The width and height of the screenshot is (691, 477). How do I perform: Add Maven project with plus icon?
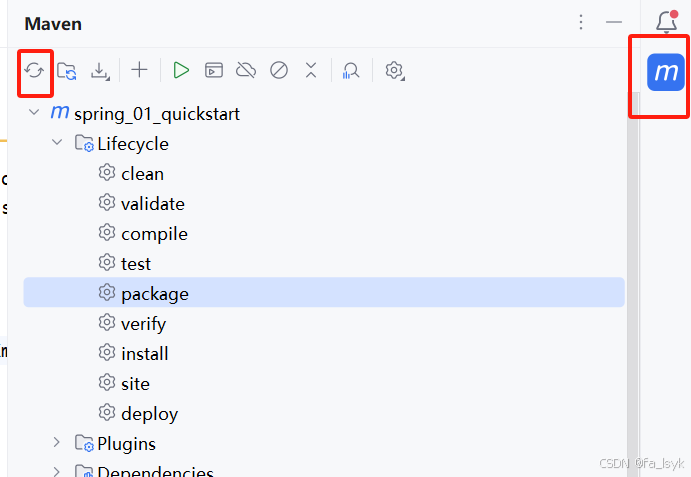(x=139, y=70)
